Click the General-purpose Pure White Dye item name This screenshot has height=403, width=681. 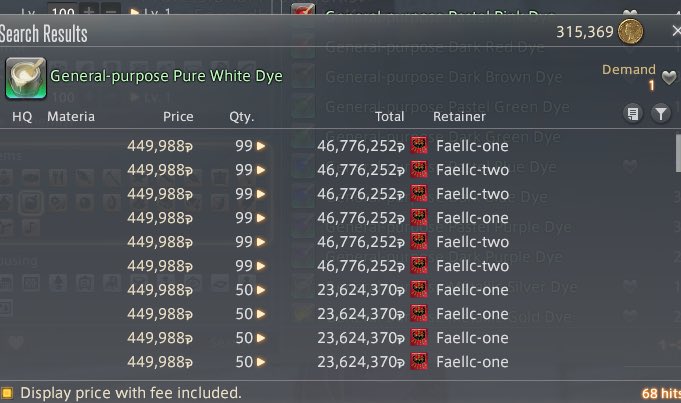(166, 76)
